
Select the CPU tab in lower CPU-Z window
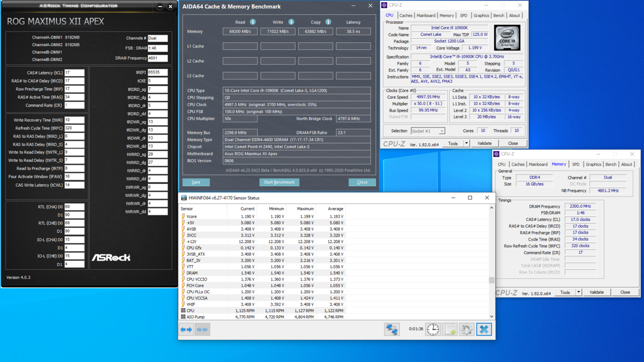pos(502,165)
